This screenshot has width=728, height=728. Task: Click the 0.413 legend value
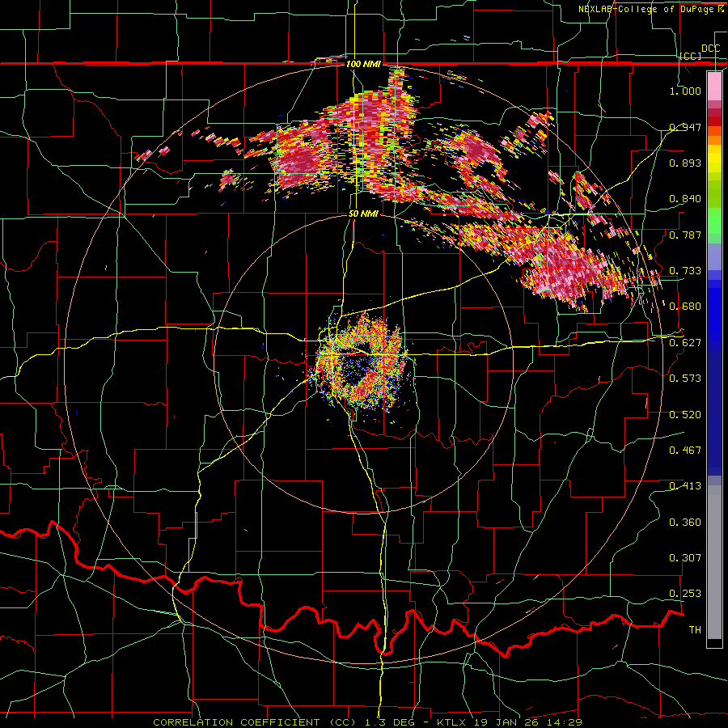pos(685,486)
